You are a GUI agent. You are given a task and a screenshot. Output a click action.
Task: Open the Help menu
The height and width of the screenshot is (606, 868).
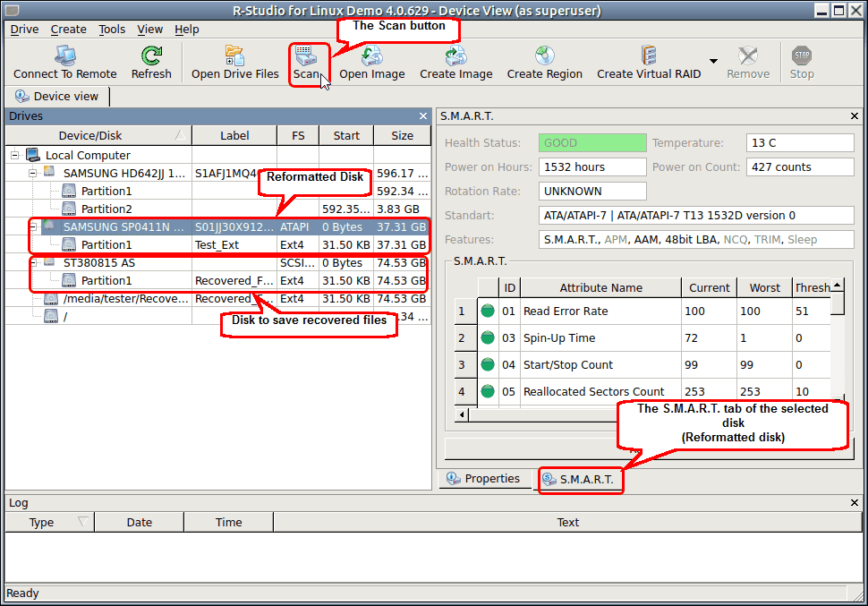point(186,30)
